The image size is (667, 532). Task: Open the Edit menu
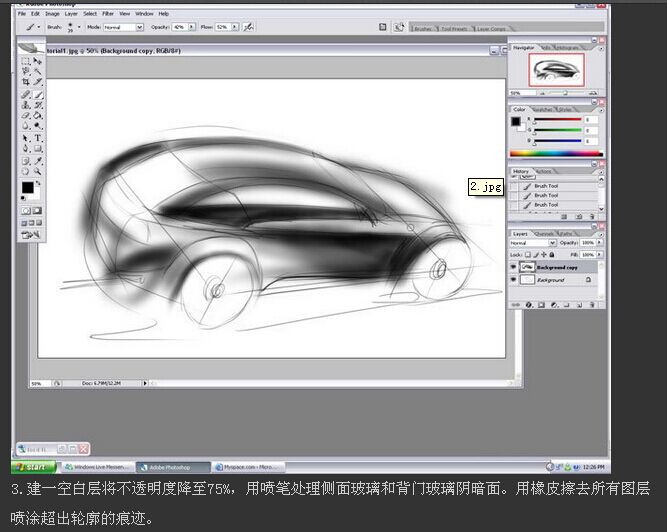(x=35, y=14)
